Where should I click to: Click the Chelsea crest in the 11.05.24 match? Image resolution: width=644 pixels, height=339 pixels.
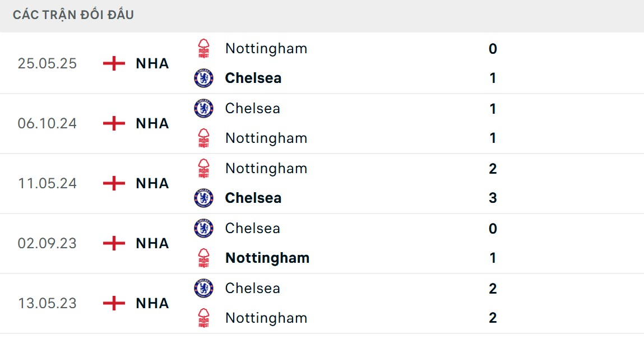pyautogui.click(x=203, y=198)
